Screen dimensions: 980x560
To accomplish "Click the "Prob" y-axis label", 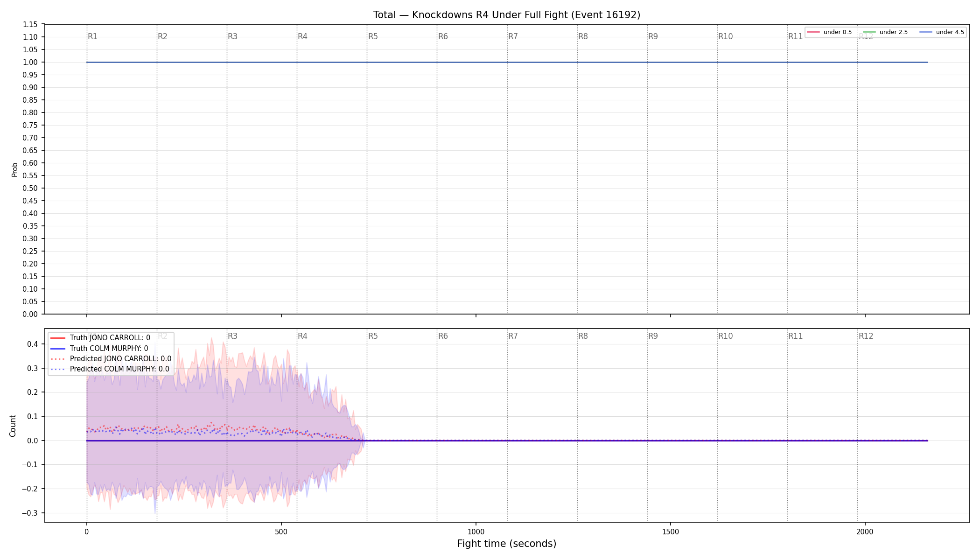I will pyautogui.click(x=14, y=169).
